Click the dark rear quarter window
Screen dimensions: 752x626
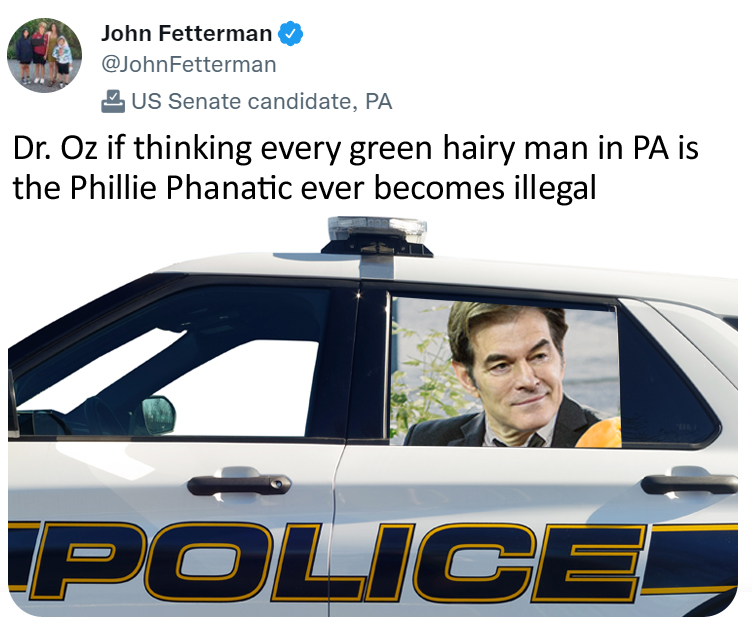point(669,384)
